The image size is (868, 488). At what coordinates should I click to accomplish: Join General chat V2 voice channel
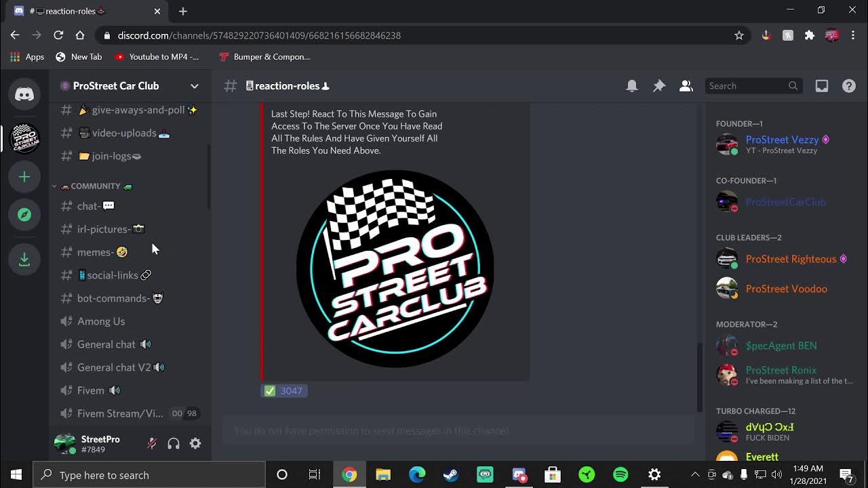coord(130,367)
